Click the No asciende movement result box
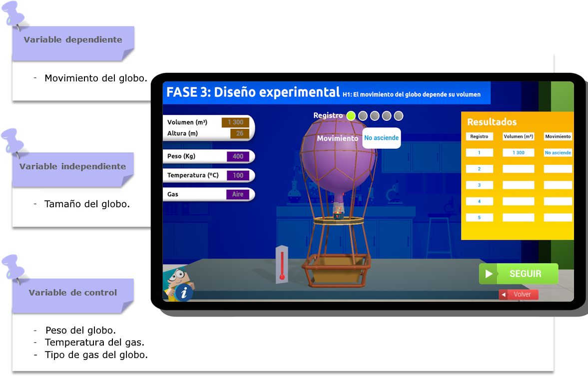This screenshot has height=376, width=588. 381,138
